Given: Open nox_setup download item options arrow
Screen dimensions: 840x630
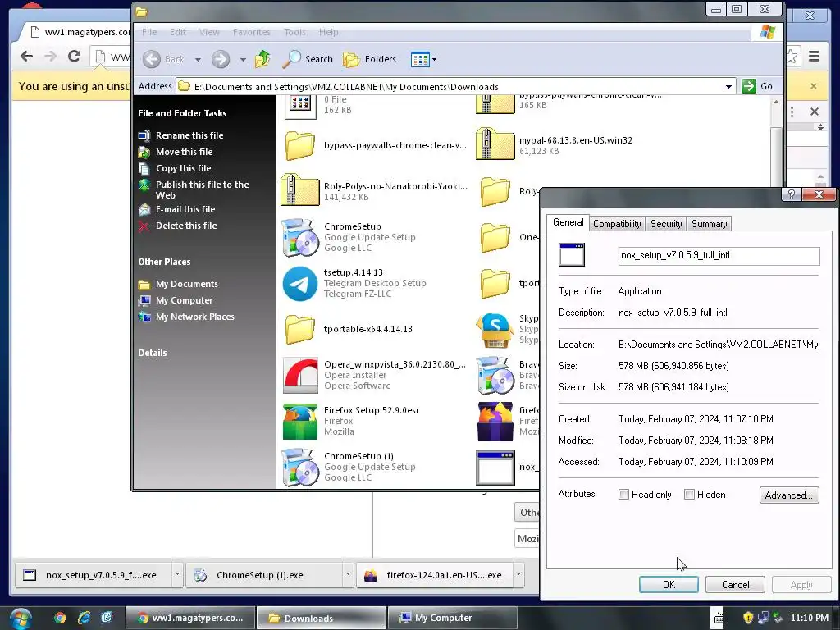Looking at the screenshot, I should tap(177, 574).
